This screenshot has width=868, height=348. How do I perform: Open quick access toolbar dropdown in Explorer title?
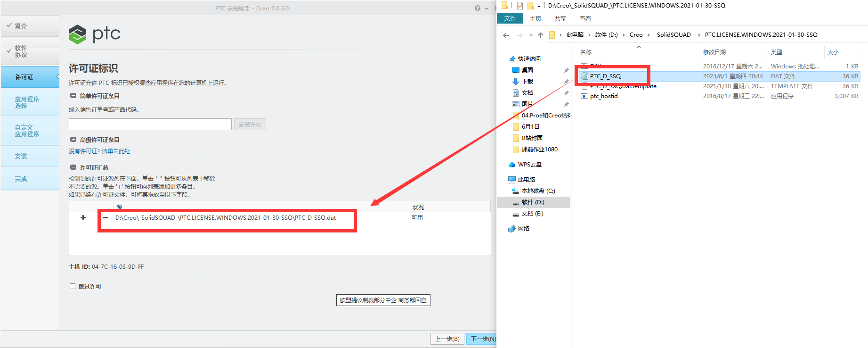tap(539, 6)
